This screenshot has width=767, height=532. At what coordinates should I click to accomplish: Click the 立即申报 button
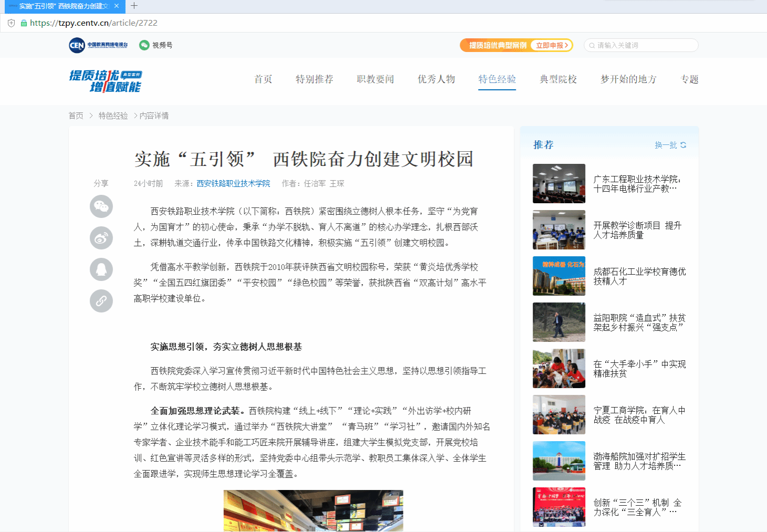(x=551, y=45)
